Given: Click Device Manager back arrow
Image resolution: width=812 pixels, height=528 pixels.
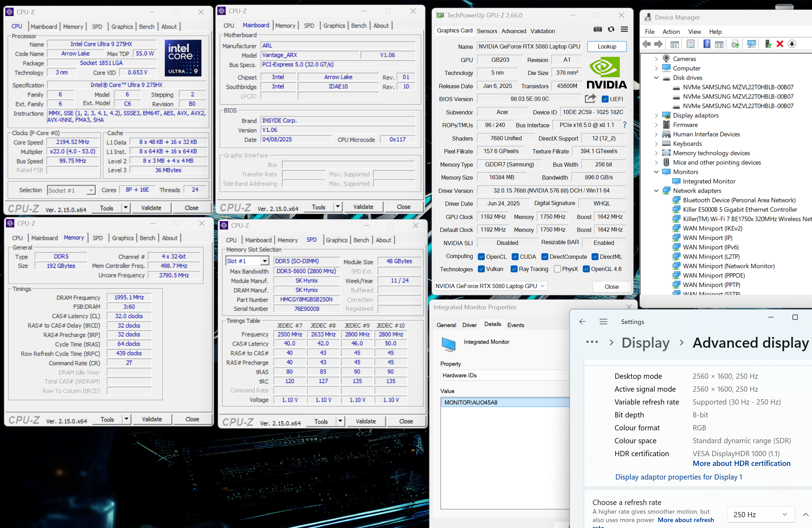Looking at the screenshot, I should pos(646,44).
